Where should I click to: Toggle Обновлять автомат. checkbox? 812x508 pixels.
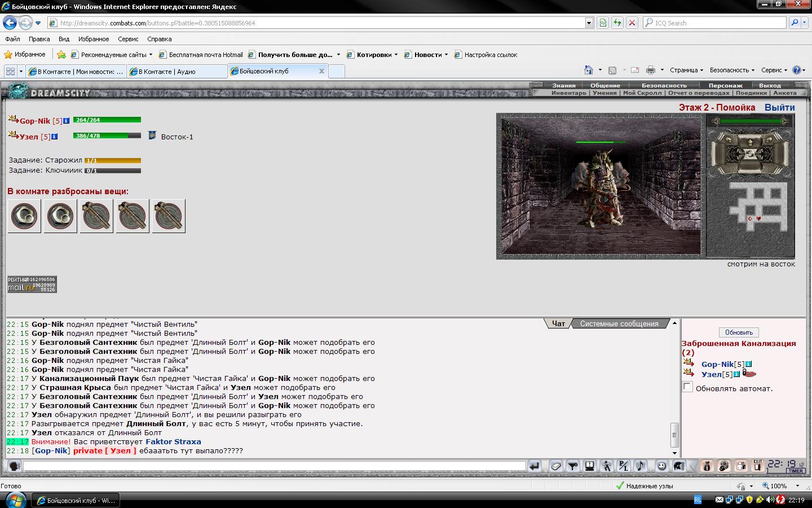[x=687, y=387]
